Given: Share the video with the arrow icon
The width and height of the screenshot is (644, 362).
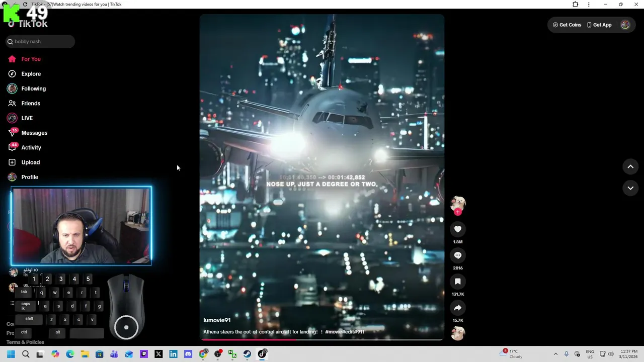Looking at the screenshot, I should [458, 308].
